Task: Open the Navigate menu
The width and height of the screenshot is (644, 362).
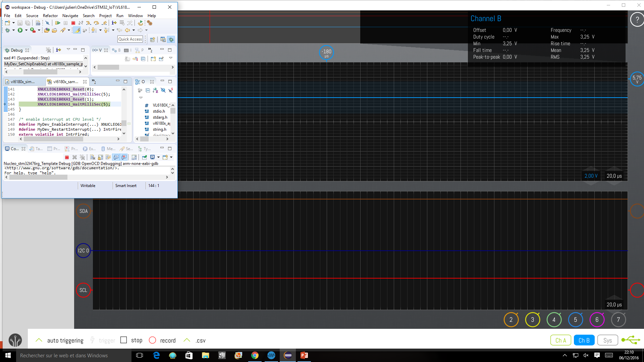Action: (x=70, y=16)
